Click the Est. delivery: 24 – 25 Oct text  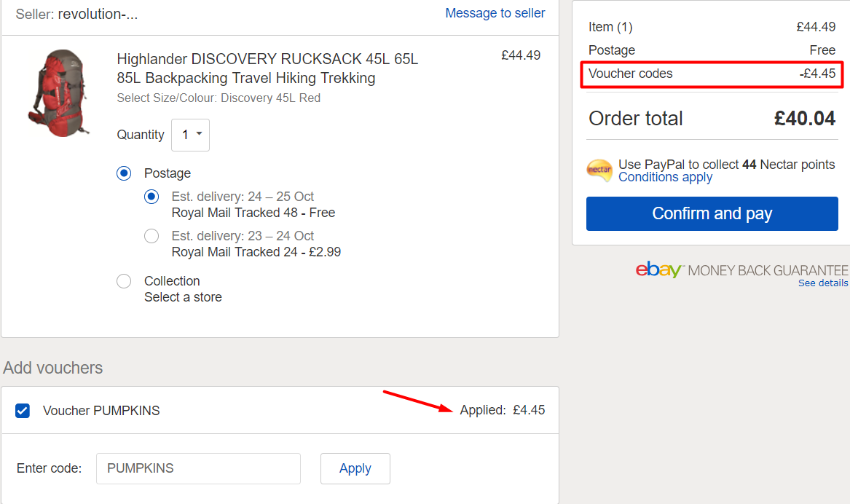point(243,197)
